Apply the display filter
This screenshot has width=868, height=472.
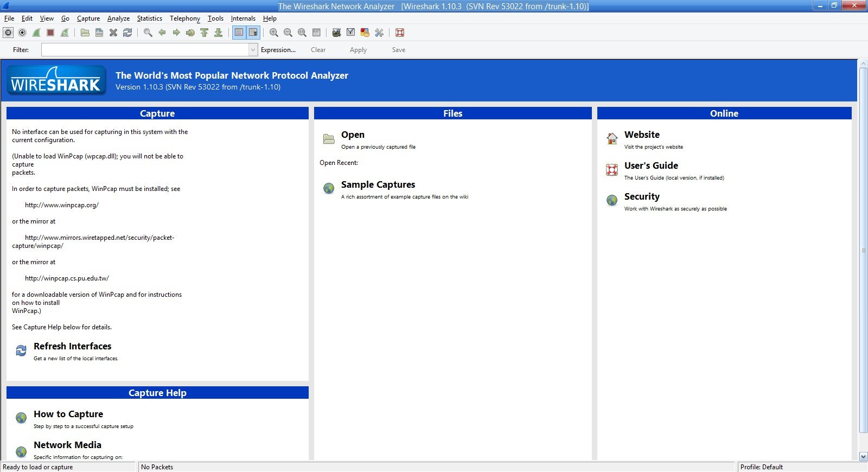358,50
